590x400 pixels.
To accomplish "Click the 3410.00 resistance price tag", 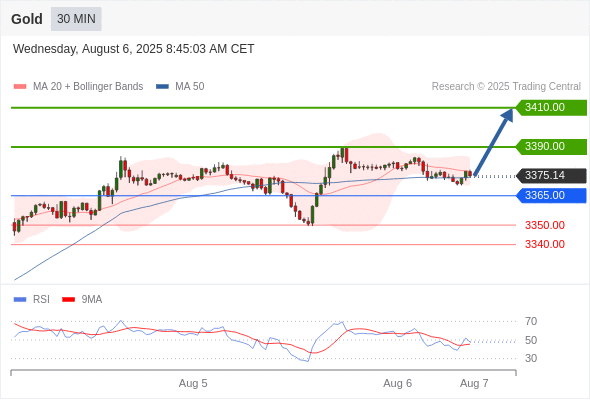I will 551,108.
